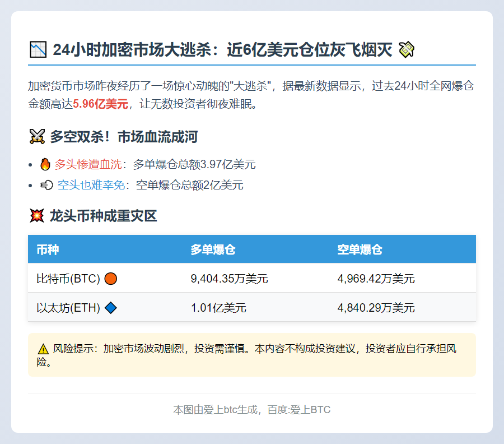
Task: Select the blue diamond icon beside 以太坊(ETH)
Action: coord(110,307)
